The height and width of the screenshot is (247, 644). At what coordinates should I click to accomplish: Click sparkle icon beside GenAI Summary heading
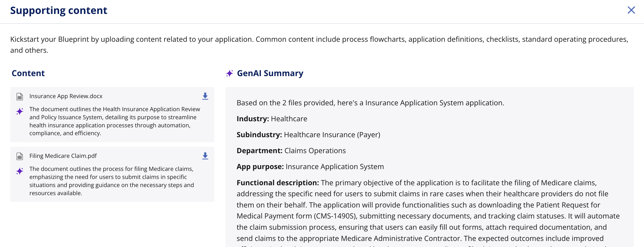click(x=229, y=73)
